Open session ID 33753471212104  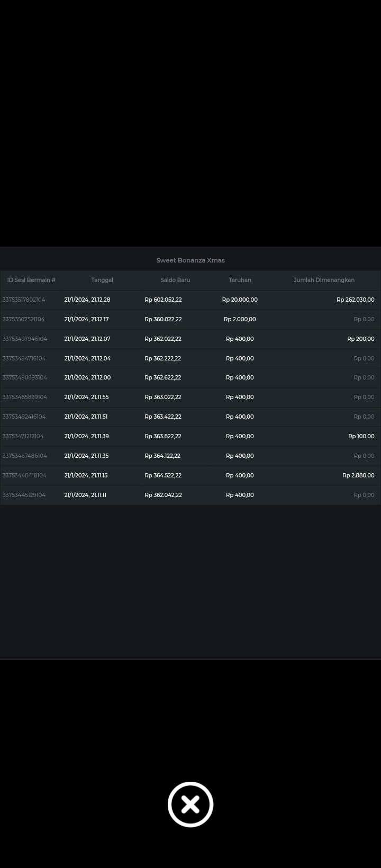[x=23, y=436]
